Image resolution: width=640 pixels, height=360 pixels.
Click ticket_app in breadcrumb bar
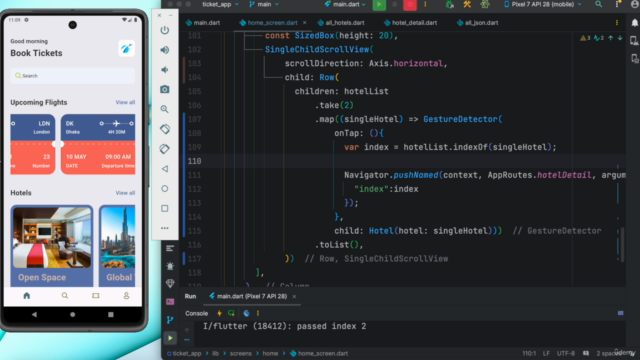pos(187,353)
